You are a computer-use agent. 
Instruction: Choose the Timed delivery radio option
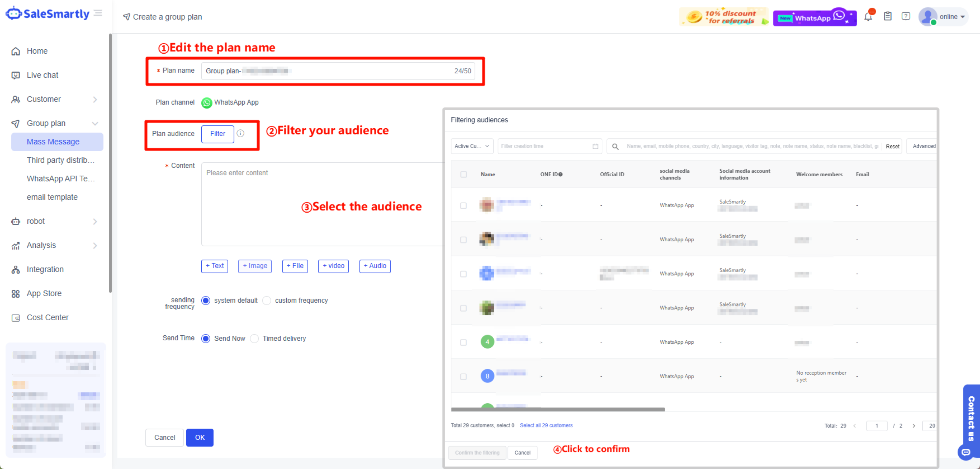coord(255,338)
